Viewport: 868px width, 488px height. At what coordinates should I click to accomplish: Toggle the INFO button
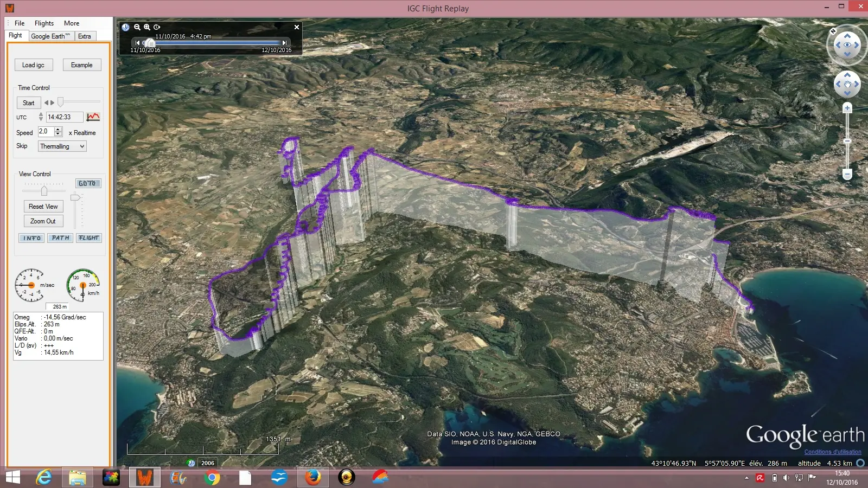click(x=31, y=238)
